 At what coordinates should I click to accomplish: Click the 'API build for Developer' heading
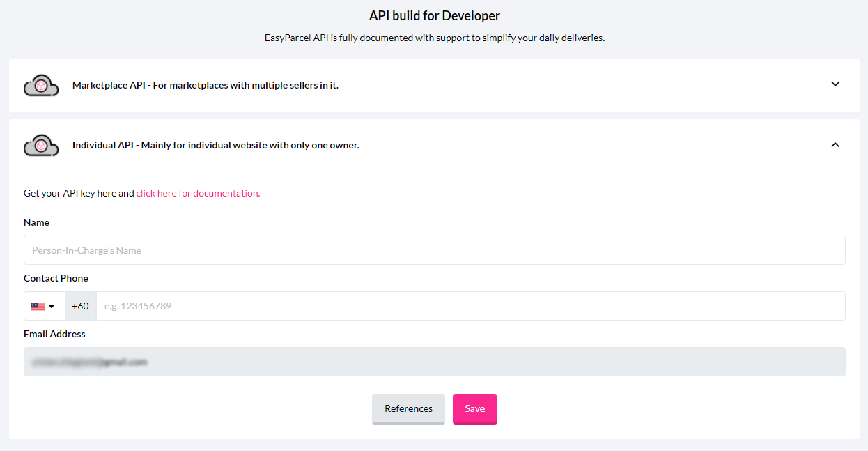pyautogui.click(x=435, y=15)
